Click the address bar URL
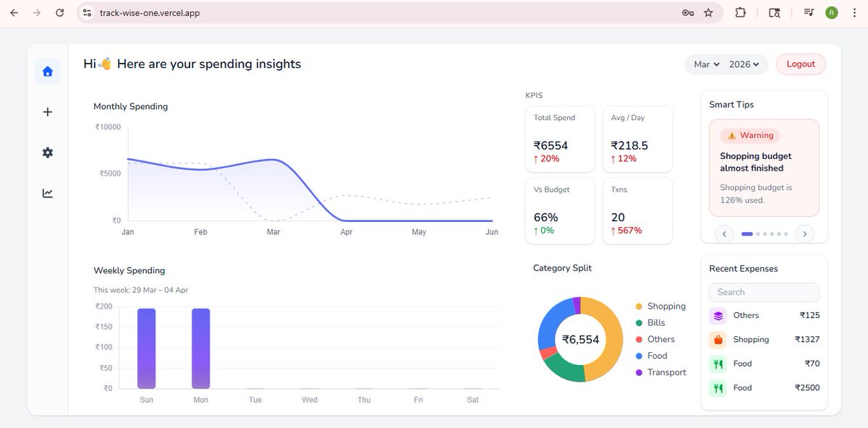868x428 pixels. [x=150, y=12]
